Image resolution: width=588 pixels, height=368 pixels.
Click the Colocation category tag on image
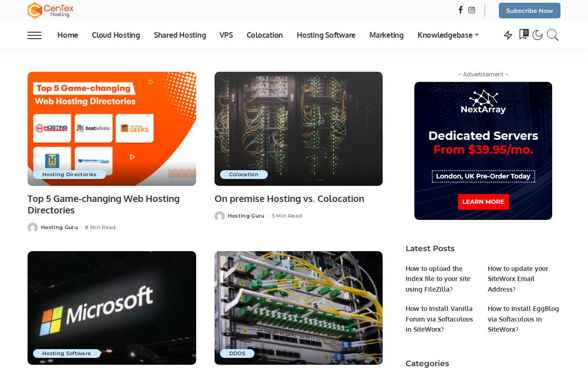coord(244,174)
